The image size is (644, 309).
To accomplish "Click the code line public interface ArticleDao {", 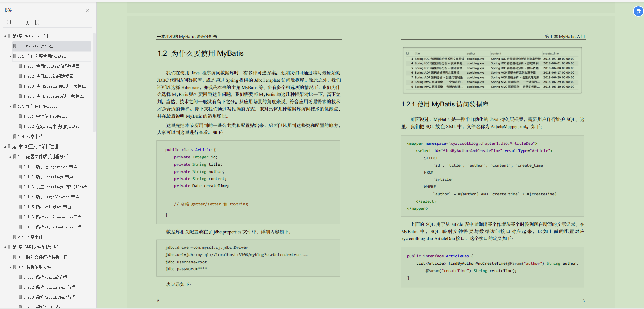I will pyautogui.click(x=440, y=256).
